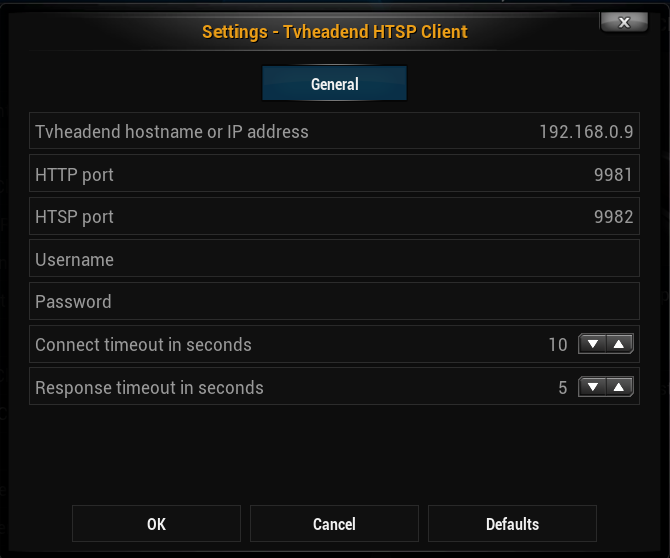This screenshot has height=558, width=670.
Task: Decrease the Response timeout value
Action: (x=592, y=387)
